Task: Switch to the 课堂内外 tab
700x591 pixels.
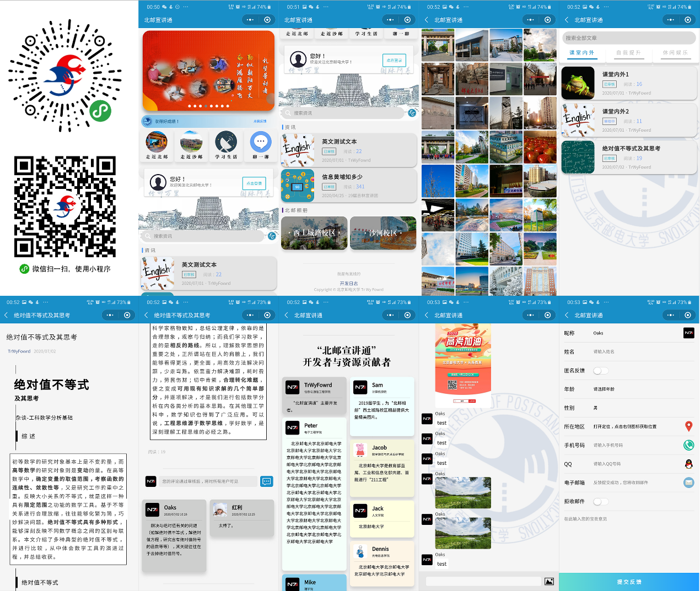Action: [581, 53]
